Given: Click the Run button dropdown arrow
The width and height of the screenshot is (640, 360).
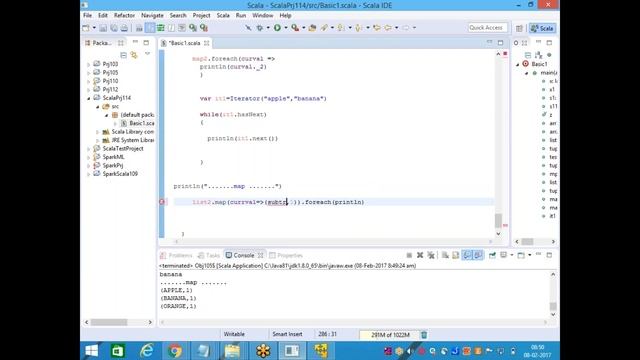Looking at the screenshot, I should pyautogui.click(x=286, y=28).
